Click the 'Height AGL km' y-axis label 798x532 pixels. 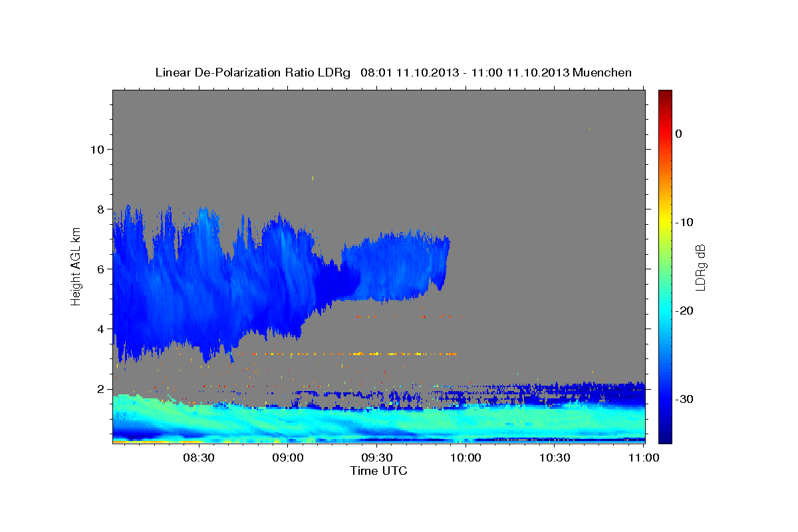[x=76, y=267]
